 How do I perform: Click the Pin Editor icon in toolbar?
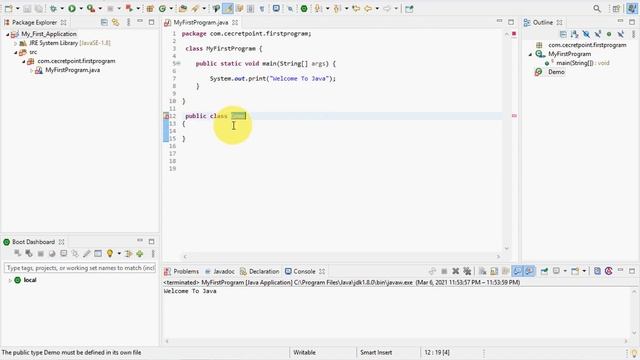click(x=409, y=8)
